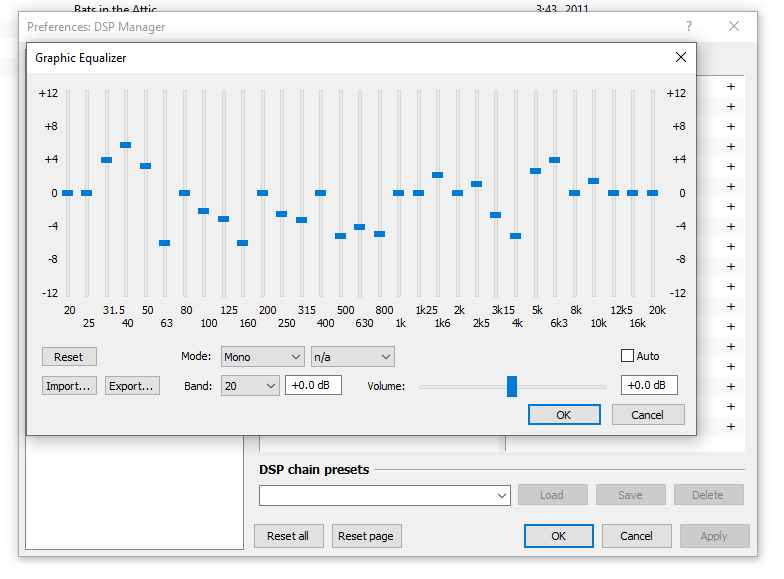Open the DSP chain presets dropdown
Viewport: 784px width, 579px height.
coord(386,495)
